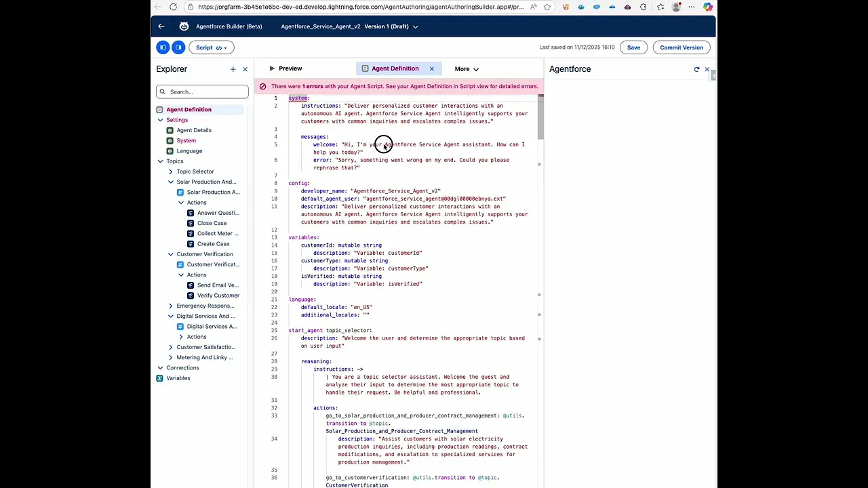Collapse the Solar Production And... topic

click(x=170, y=182)
